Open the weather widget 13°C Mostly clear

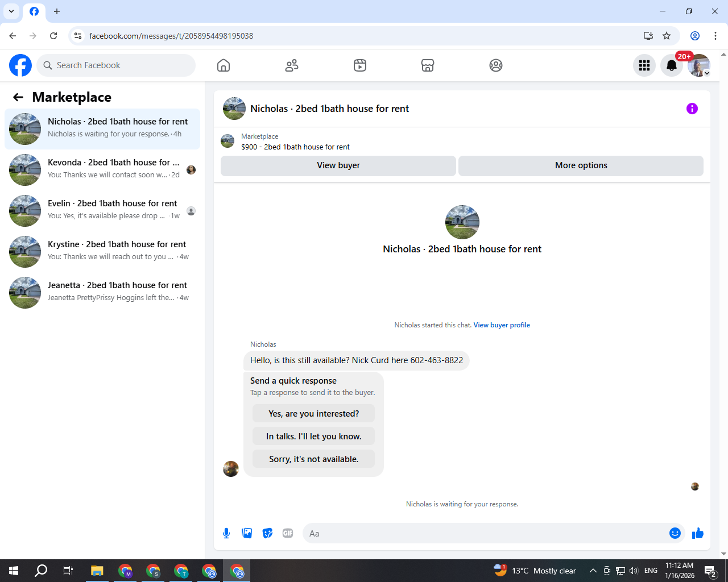pos(535,571)
